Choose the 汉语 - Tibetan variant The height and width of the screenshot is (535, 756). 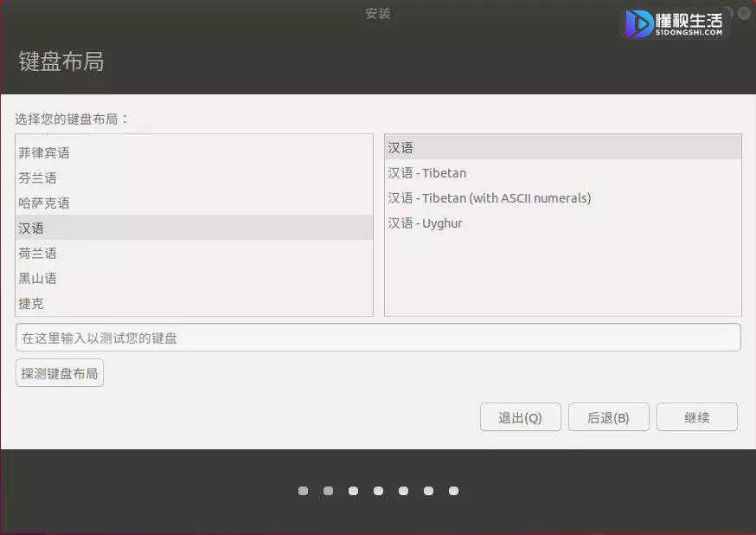coord(562,172)
